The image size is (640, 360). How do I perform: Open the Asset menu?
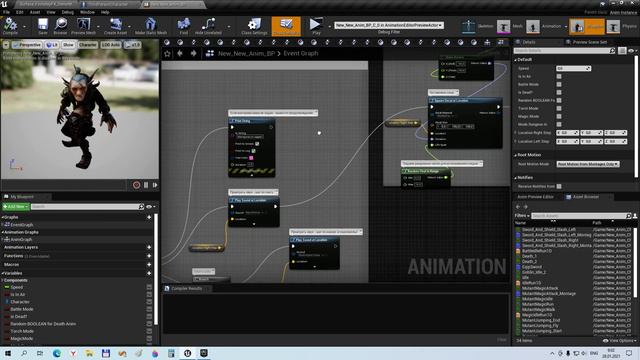(35, 12)
